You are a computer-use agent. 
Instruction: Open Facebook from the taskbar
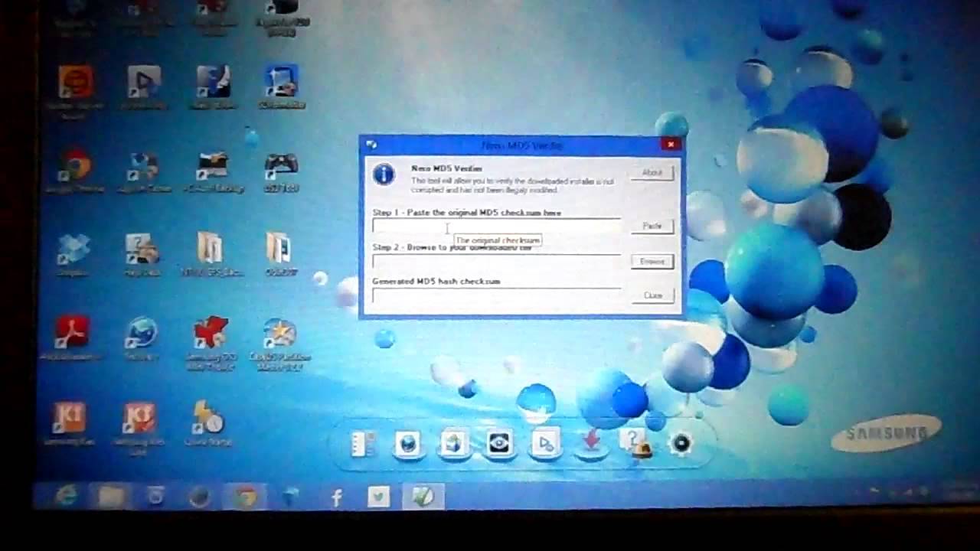336,498
